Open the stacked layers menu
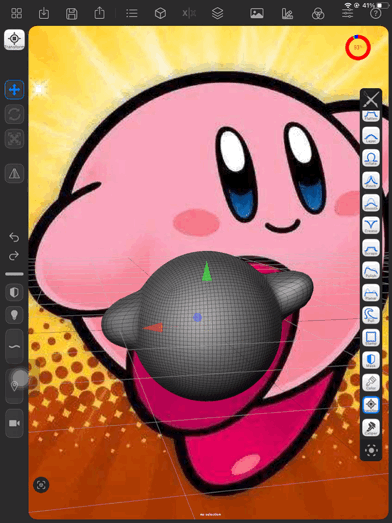Screen dimensions: 392x523 click(218, 13)
